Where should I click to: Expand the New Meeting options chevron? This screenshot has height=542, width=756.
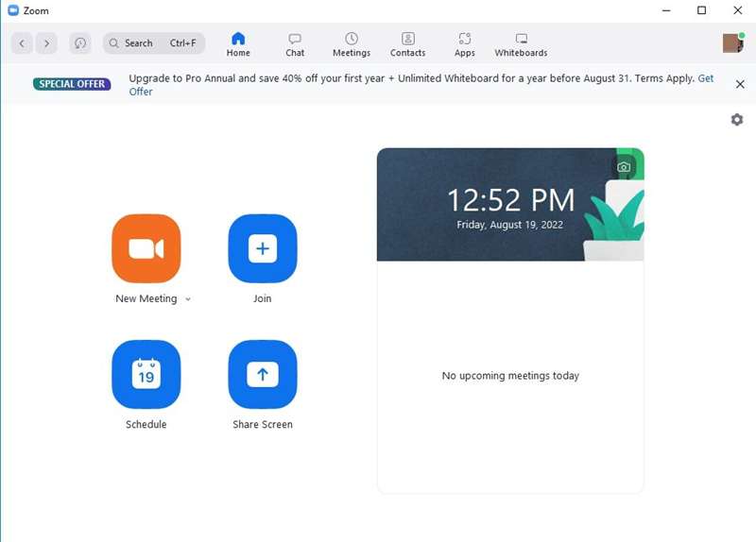pyautogui.click(x=188, y=299)
